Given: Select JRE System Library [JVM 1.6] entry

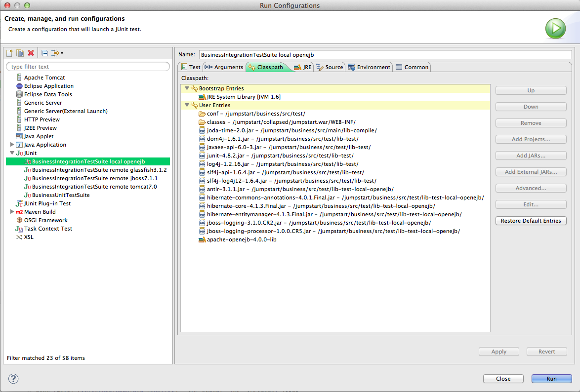Looking at the screenshot, I should [239, 97].
